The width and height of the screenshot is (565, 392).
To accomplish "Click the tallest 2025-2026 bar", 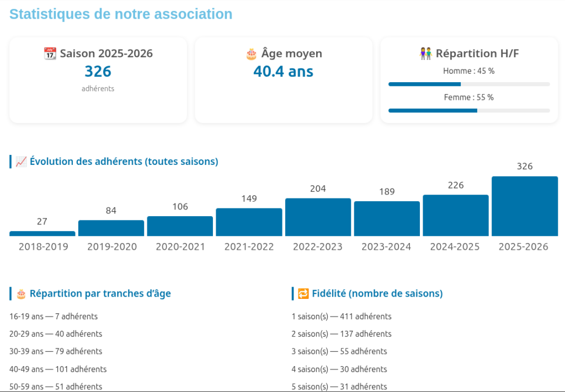I will 525,206.
